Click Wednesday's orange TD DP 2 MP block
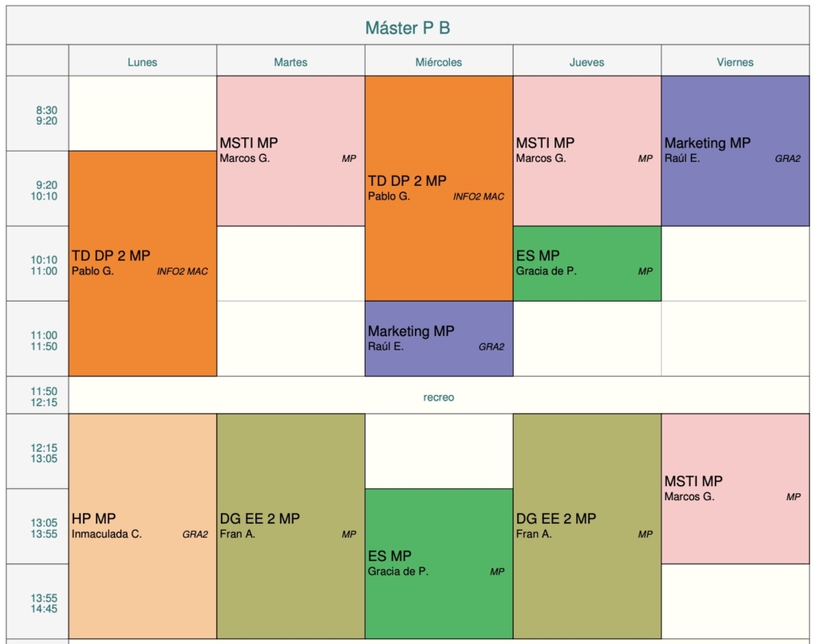This screenshot has height=644, width=817. click(x=438, y=188)
